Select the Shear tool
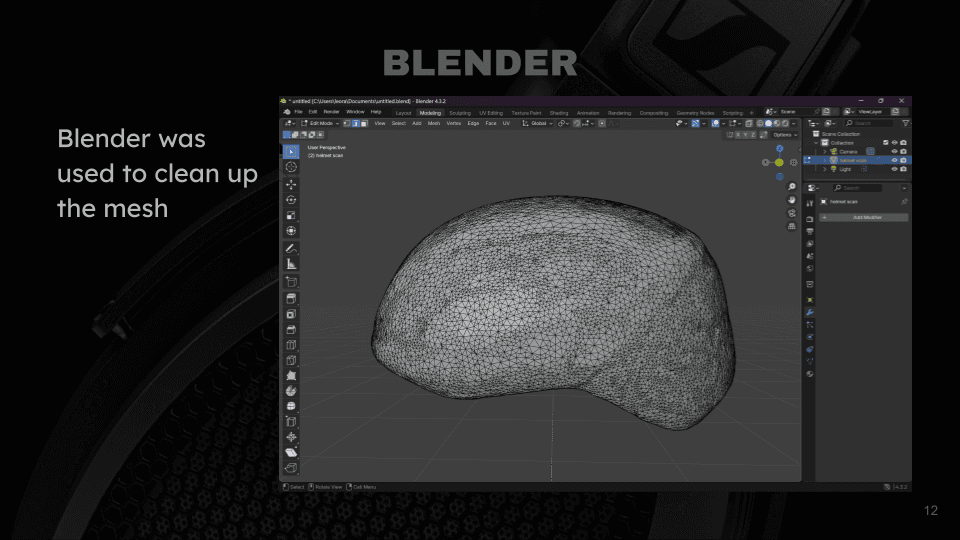This screenshot has width=960, height=540. pyautogui.click(x=291, y=452)
